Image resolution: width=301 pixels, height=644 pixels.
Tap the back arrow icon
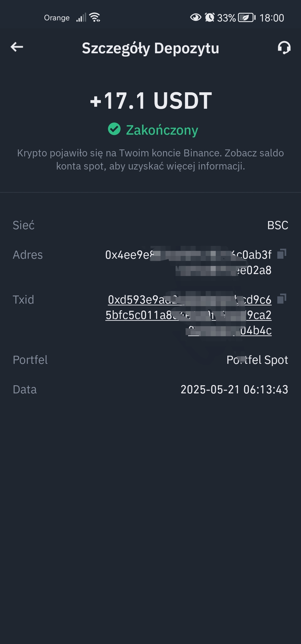pyautogui.click(x=17, y=47)
